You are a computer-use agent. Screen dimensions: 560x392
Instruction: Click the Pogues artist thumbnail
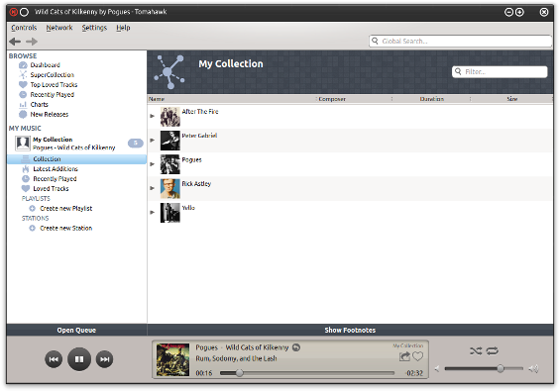click(x=170, y=164)
